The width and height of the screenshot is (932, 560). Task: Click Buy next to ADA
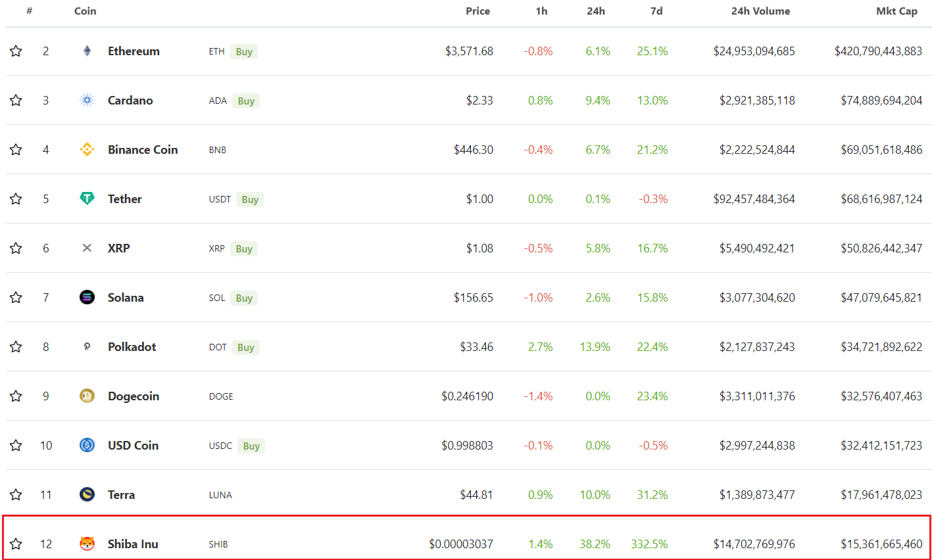click(246, 101)
